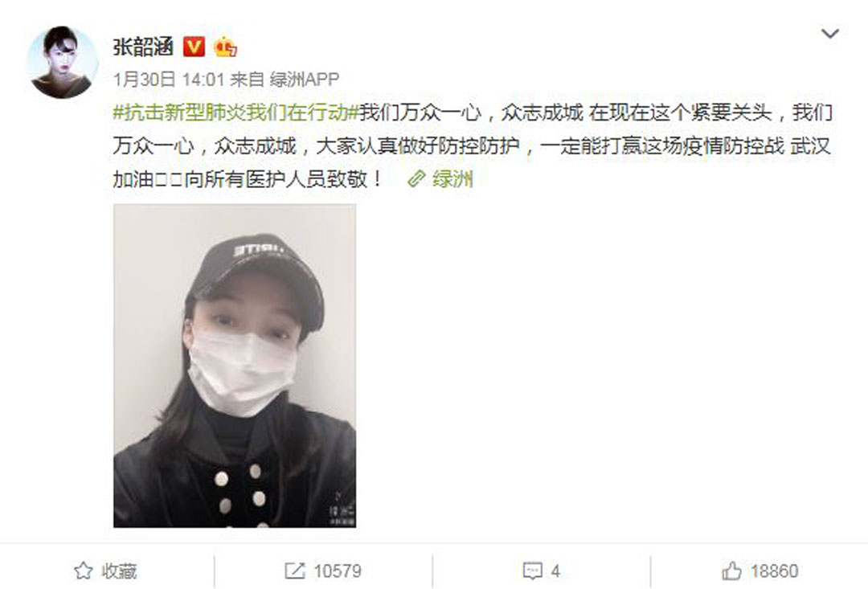Screen dimensions: 868x589
Task: Open the 张韶涵 username profile link
Action: (x=143, y=47)
